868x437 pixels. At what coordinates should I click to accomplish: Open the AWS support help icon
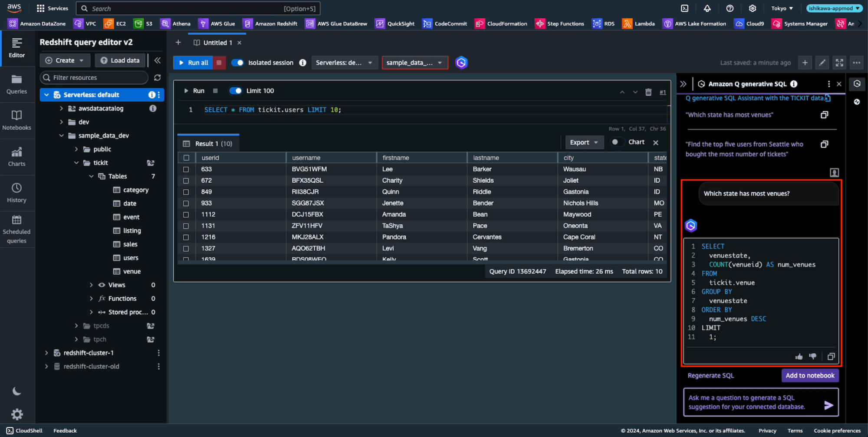tap(730, 8)
